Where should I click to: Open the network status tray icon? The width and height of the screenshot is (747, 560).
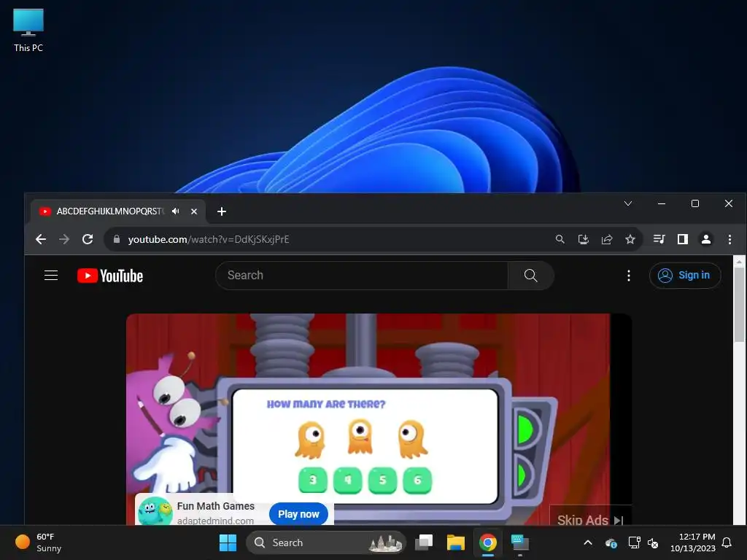coord(634,542)
